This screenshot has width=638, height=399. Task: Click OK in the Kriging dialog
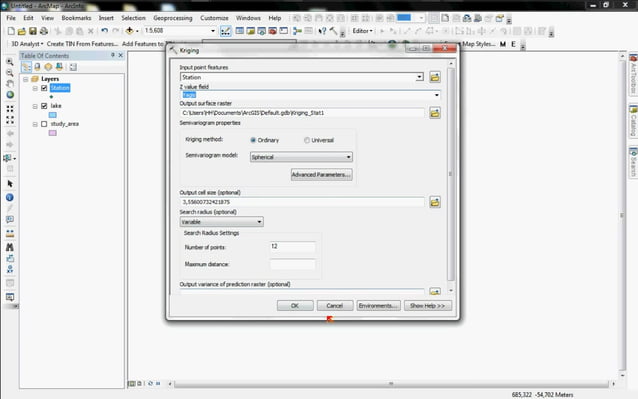click(x=295, y=305)
